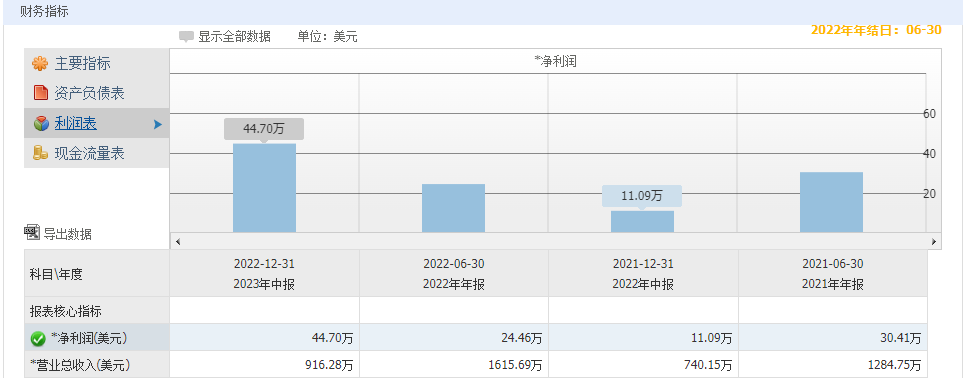Click the 2022年中报 column header
This screenshot has width=966, height=378.
tap(643, 284)
